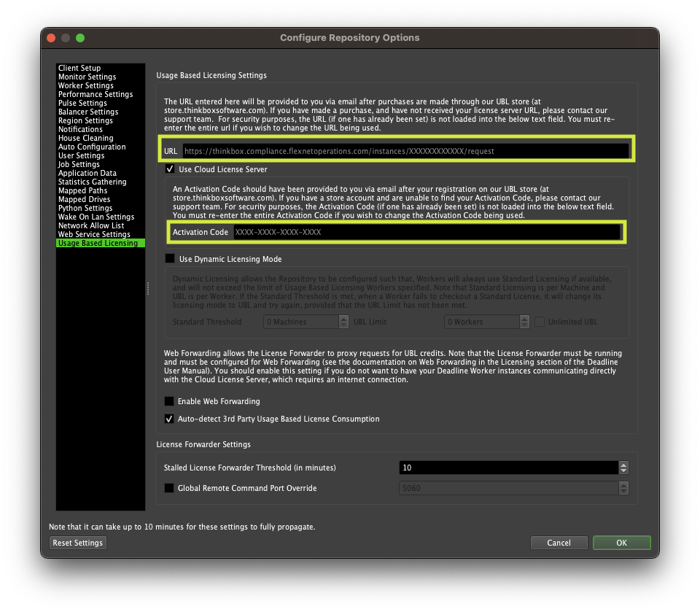
Task: Zoom the window with the green button
Action: (80, 38)
